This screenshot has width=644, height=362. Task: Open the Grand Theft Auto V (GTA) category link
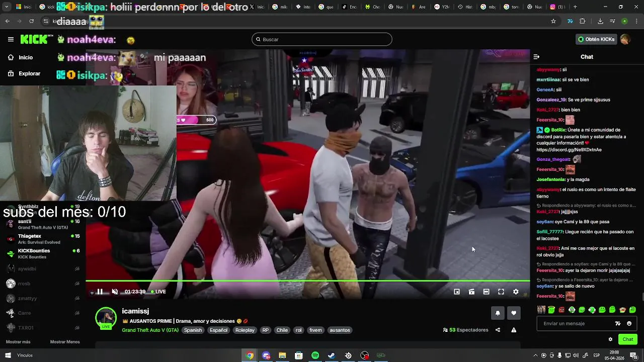[x=150, y=330]
